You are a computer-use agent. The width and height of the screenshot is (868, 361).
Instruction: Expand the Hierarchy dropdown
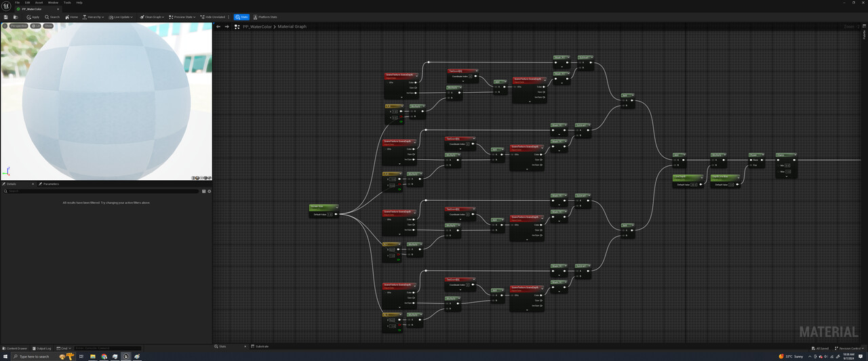(94, 17)
